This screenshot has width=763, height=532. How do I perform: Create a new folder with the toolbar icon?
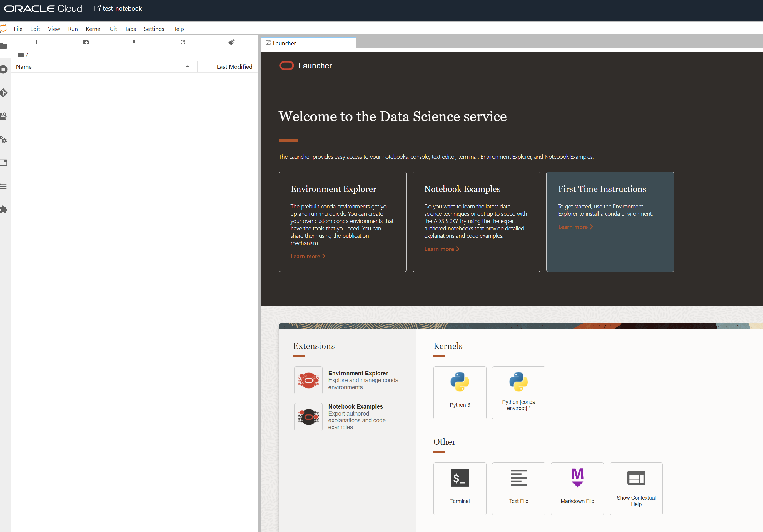coord(85,42)
